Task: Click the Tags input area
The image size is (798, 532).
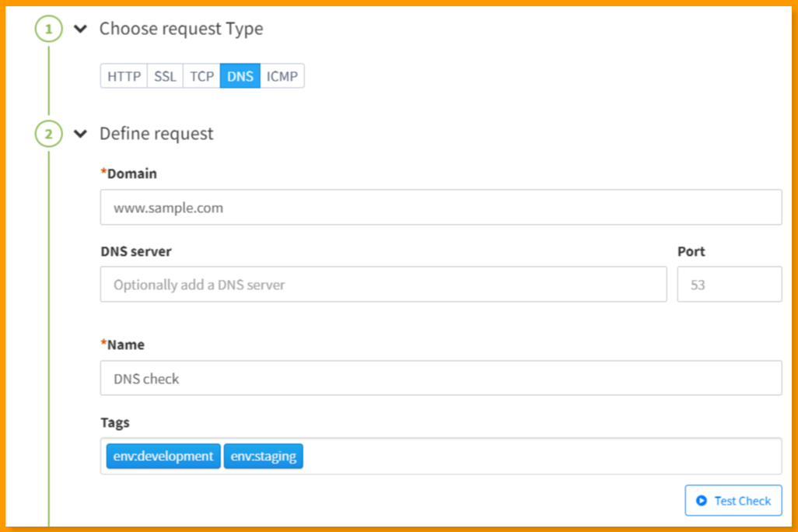Action: [506, 456]
